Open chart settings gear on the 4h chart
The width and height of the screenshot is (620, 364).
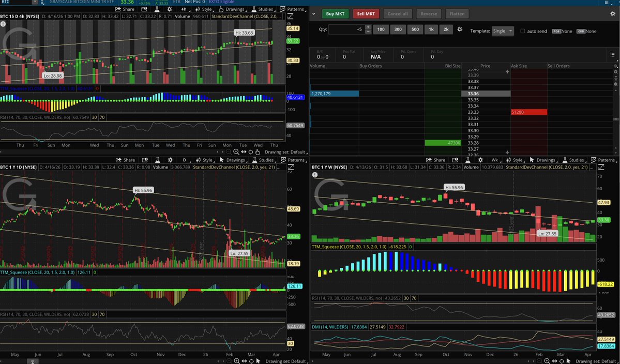[170, 9]
